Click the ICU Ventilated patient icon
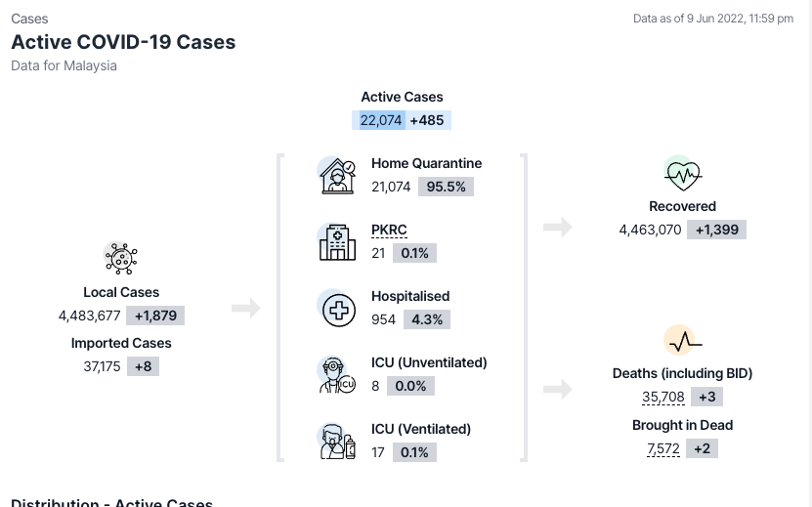This screenshot has width=812, height=507. click(x=337, y=441)
